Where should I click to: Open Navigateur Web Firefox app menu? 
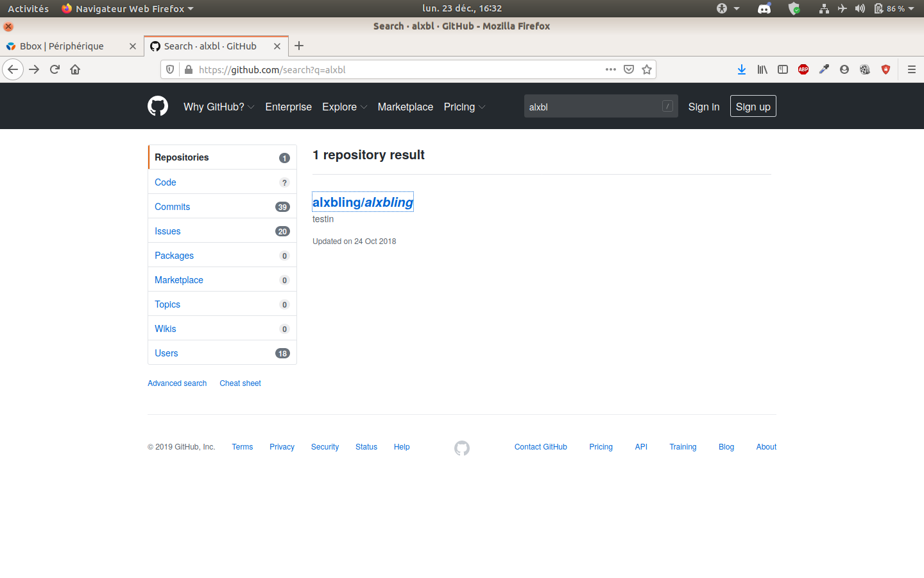pos(127,8)
